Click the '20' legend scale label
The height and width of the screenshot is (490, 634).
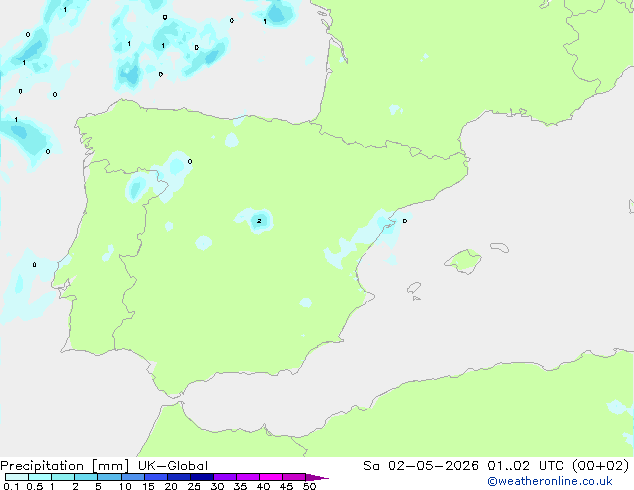coord(171,486)
